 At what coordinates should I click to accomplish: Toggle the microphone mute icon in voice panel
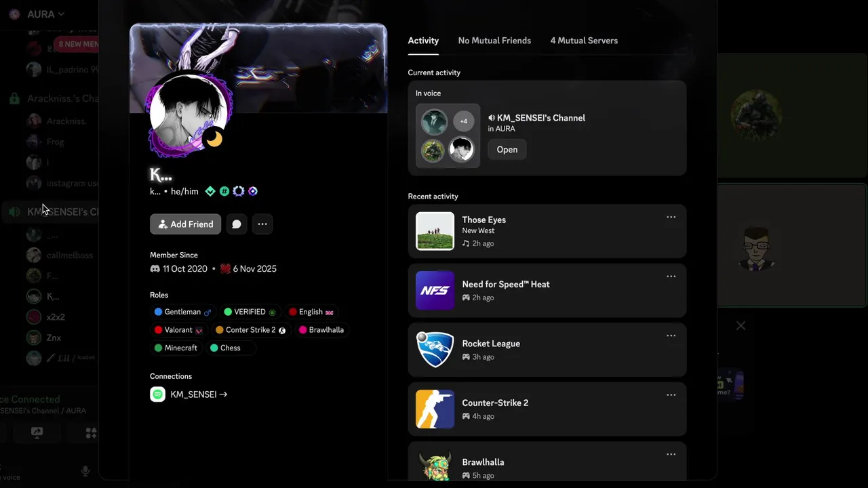(x=85, y=470)
